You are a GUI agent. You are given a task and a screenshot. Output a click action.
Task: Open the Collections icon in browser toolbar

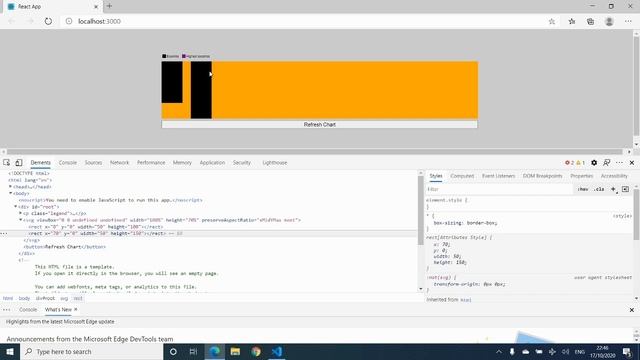590,21
